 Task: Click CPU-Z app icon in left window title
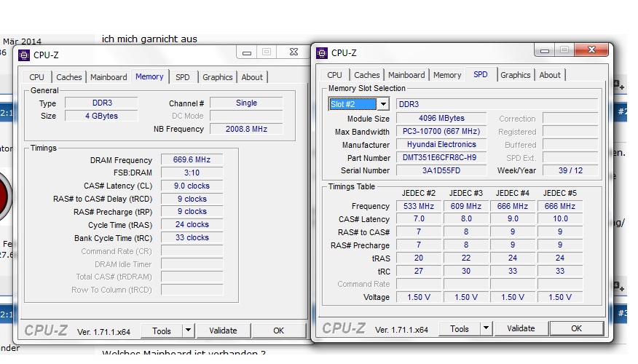click(x=24, y=55)
